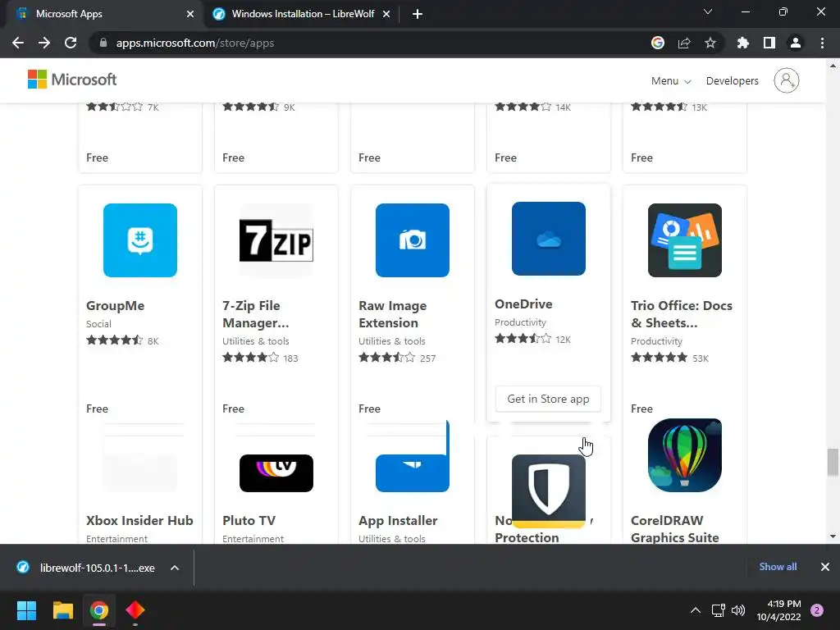Image resolution: width=840 pixels, height=630 pixels.
Task: Open the GroupMe title link
Action: coord(115,305)
